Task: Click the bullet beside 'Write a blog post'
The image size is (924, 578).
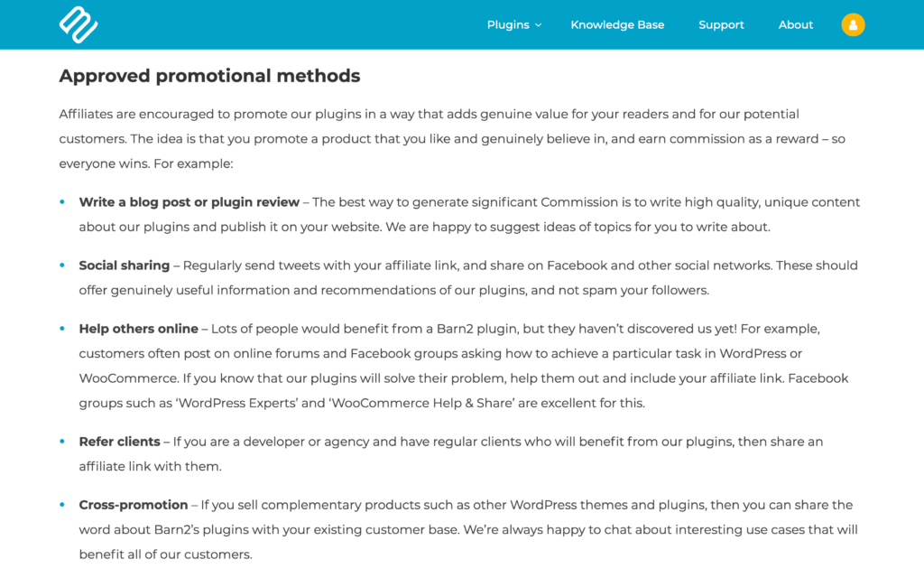Action: pos(62,202)
